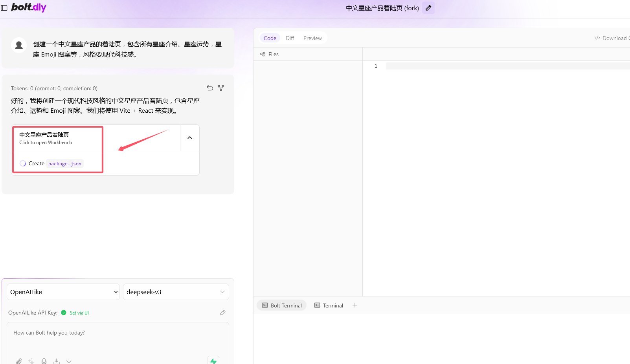Click the Tokens: 0 usage text
Viewport: 630px width, 364px height.
pos(54,88)
